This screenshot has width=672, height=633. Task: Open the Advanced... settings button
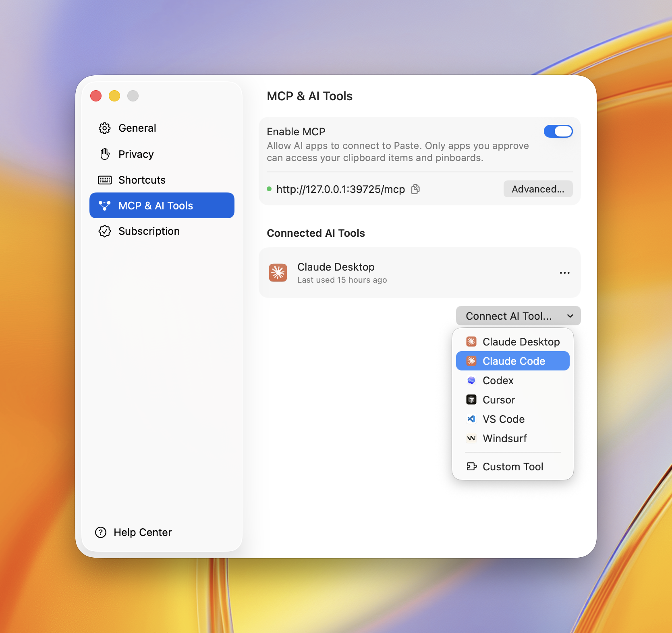point(538,189)
